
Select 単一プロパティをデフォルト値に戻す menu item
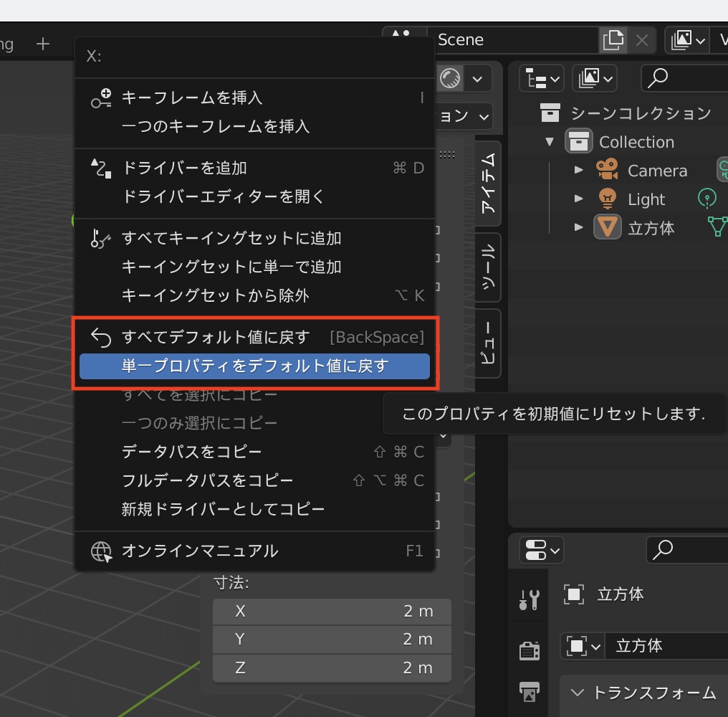coord(254,366)
